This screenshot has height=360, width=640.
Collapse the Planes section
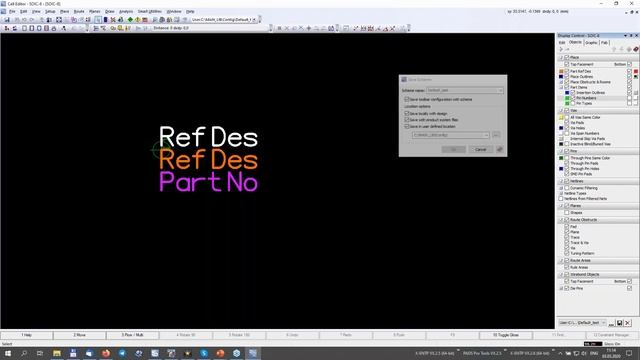561,206
